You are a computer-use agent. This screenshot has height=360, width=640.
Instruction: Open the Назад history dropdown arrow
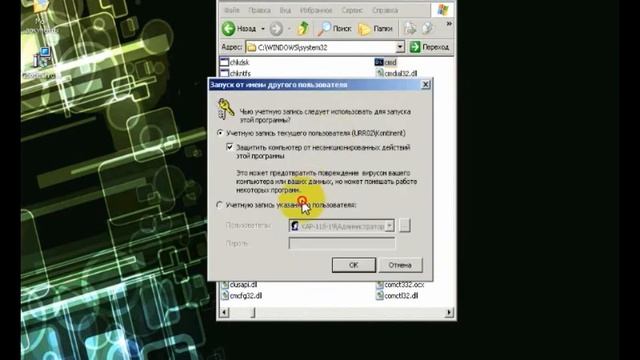tap(263, 29)
